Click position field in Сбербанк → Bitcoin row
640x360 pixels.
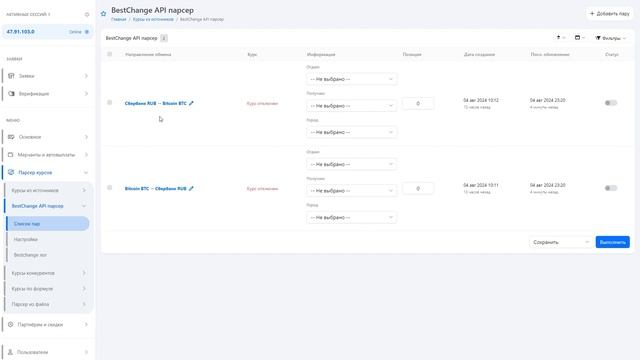[x=418, y=103]
